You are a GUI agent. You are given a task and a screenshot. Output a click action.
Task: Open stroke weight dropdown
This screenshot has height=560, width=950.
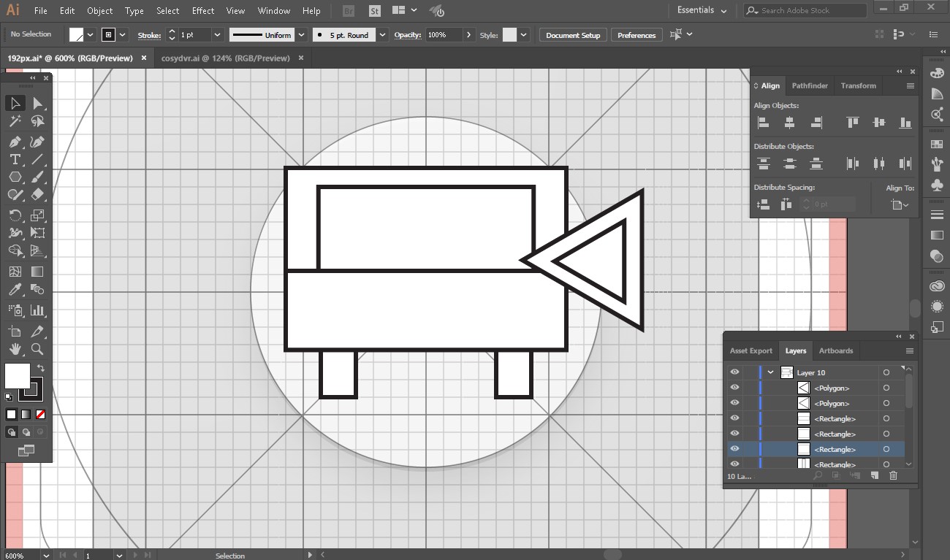tap(217, 35)
